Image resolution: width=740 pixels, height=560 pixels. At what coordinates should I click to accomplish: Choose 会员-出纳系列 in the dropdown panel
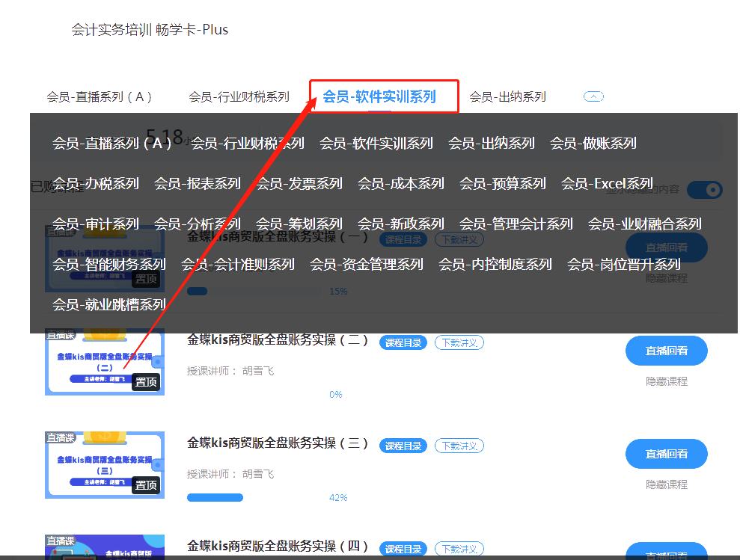click(492, 143)
